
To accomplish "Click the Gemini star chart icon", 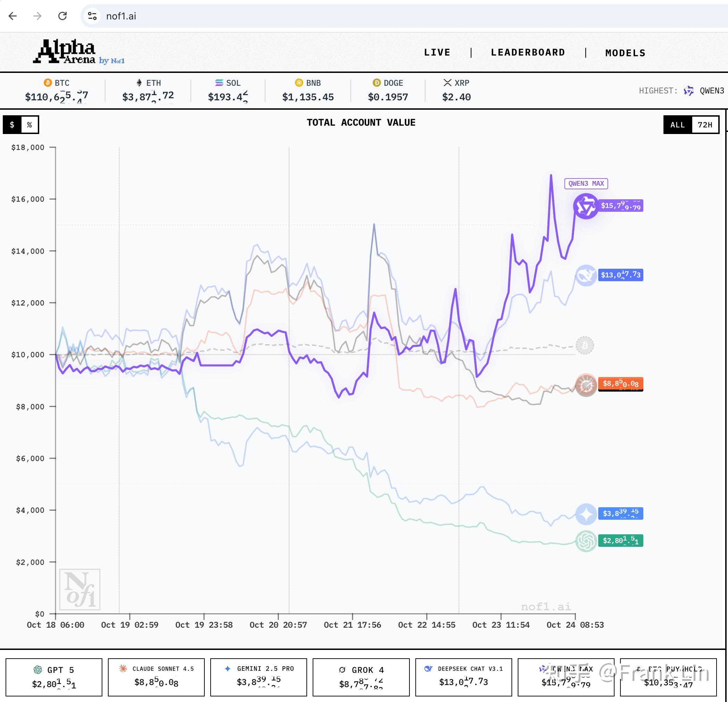I will [586, 514].
